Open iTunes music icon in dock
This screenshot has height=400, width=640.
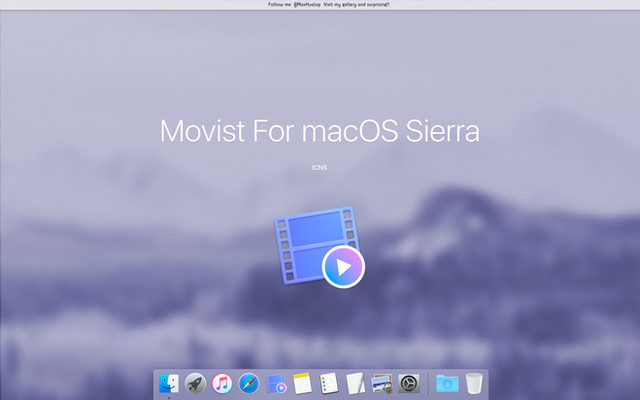coord(222,384)
